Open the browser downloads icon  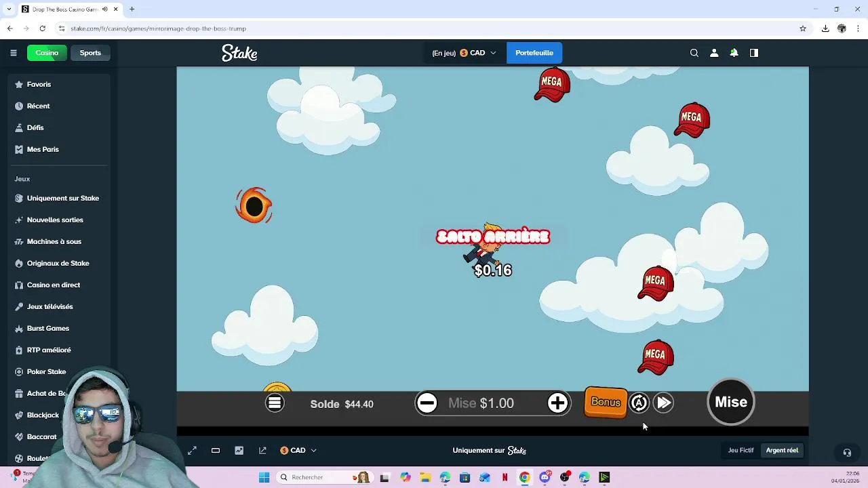click(x=825, y=28)
